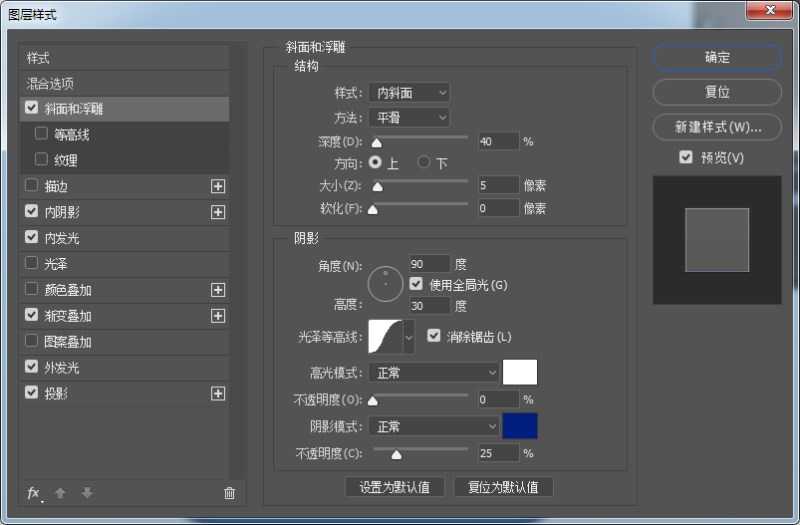The image size is (800, 525).
Task: Click the 新建样式 button
Action: 716,127
